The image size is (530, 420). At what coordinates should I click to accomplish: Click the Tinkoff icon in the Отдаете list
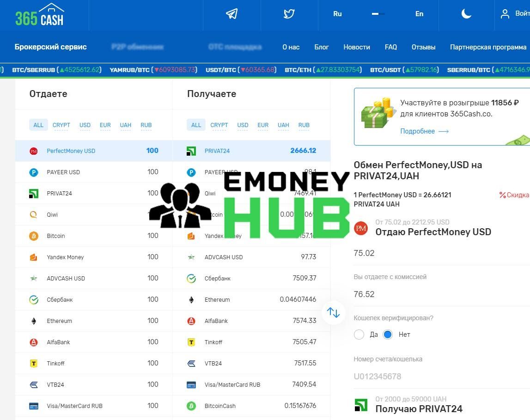click(x=33, y=364)
